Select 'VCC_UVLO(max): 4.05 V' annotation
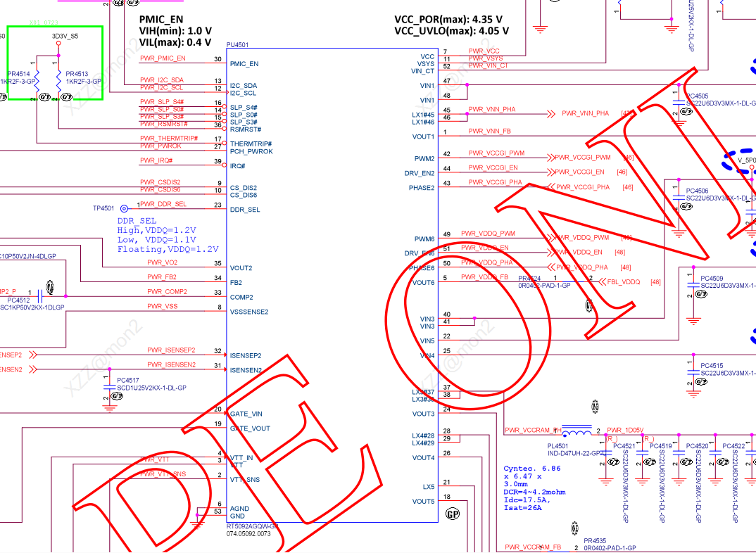 point(452,31)
